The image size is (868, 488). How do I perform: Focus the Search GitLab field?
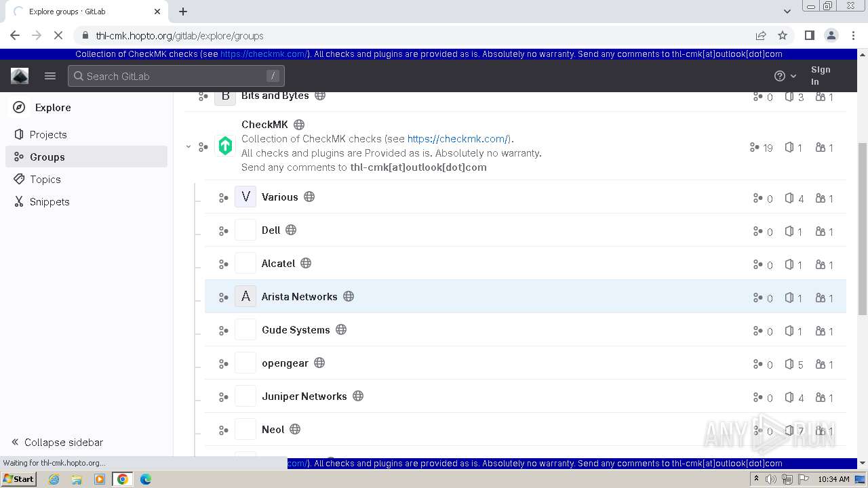tap(176, 76)
